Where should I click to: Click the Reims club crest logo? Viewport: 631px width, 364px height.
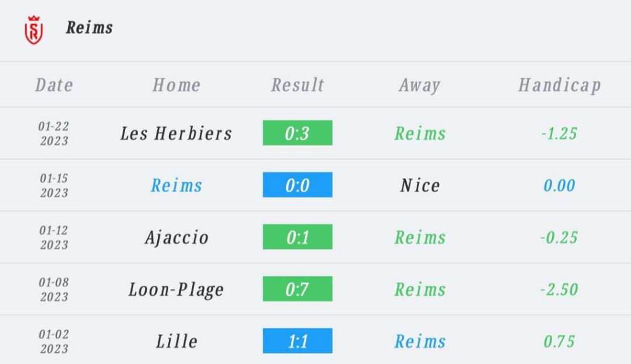[x=34, y=30]
